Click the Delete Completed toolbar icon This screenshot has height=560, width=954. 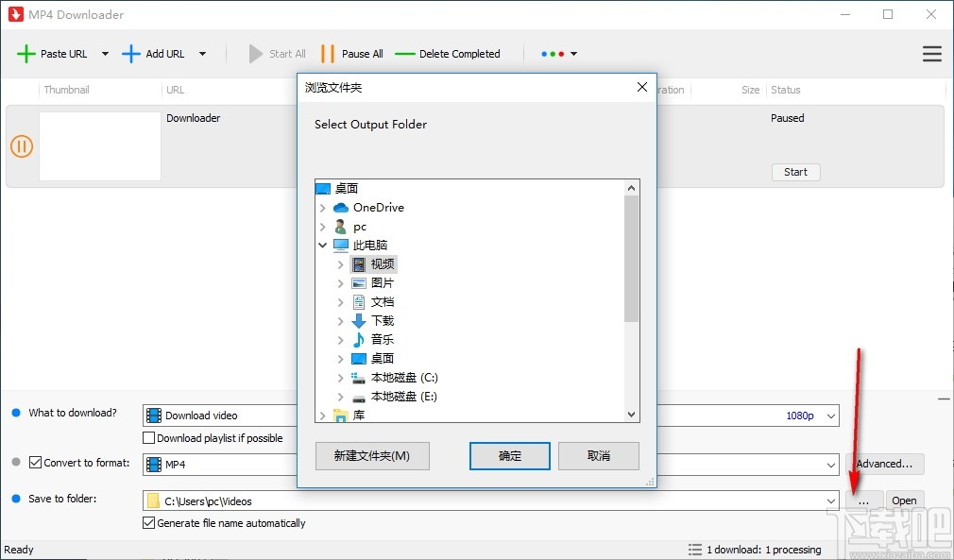tap(404, 54)
